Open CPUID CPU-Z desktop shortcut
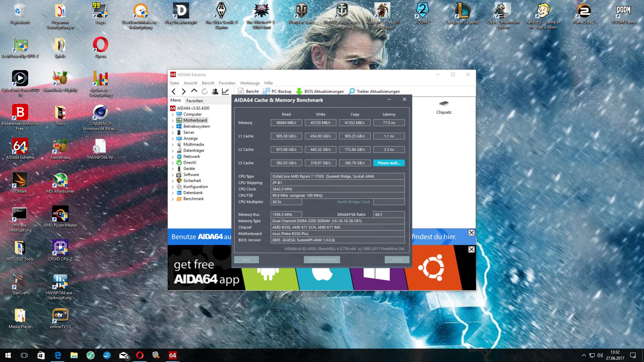 [x=60, y=250]
